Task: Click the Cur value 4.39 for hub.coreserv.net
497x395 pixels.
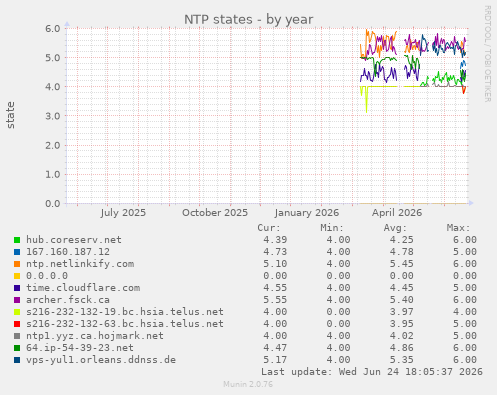Action: (275, 240)
